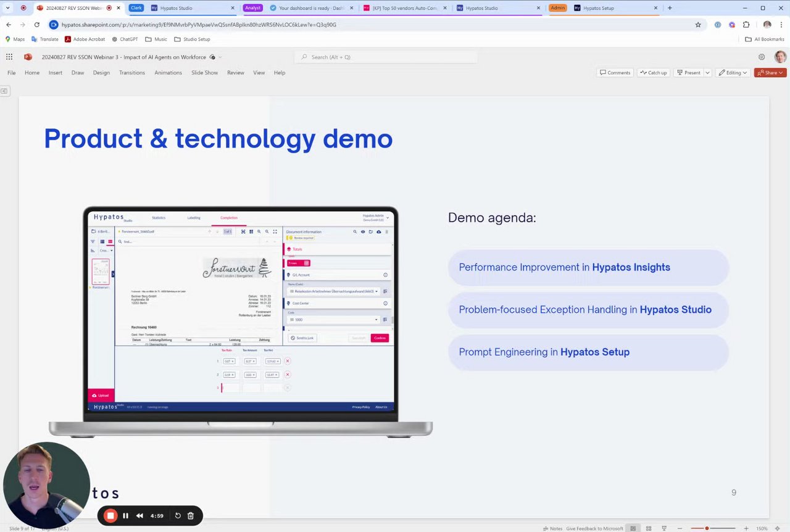Open the File menu
790x532 pixels.
click(x=12, y=73)
